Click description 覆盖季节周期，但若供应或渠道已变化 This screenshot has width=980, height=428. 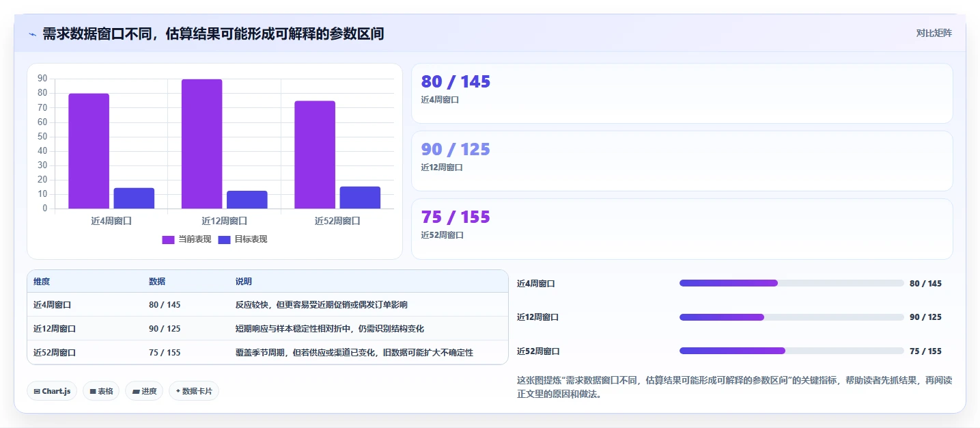pos(354,353)
